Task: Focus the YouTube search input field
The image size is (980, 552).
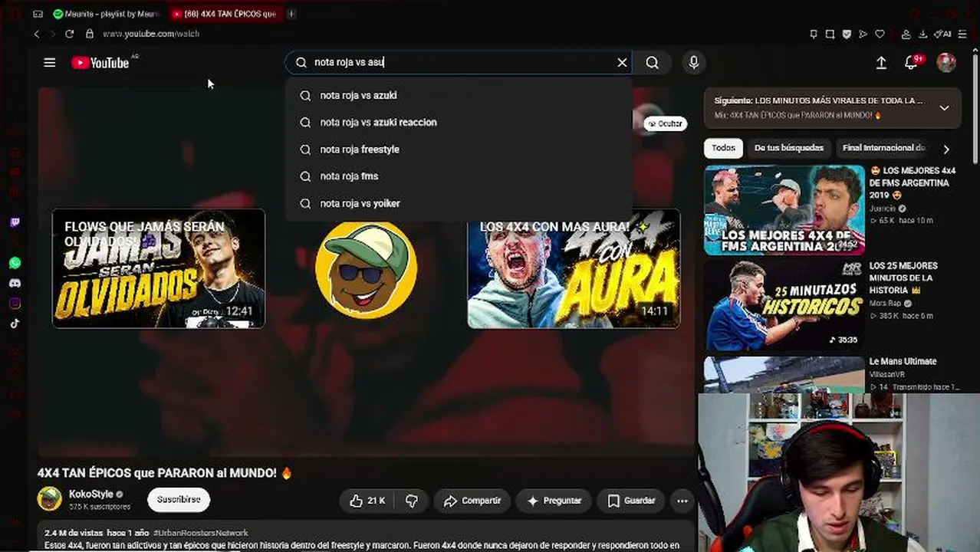Action: pos(459,63)
